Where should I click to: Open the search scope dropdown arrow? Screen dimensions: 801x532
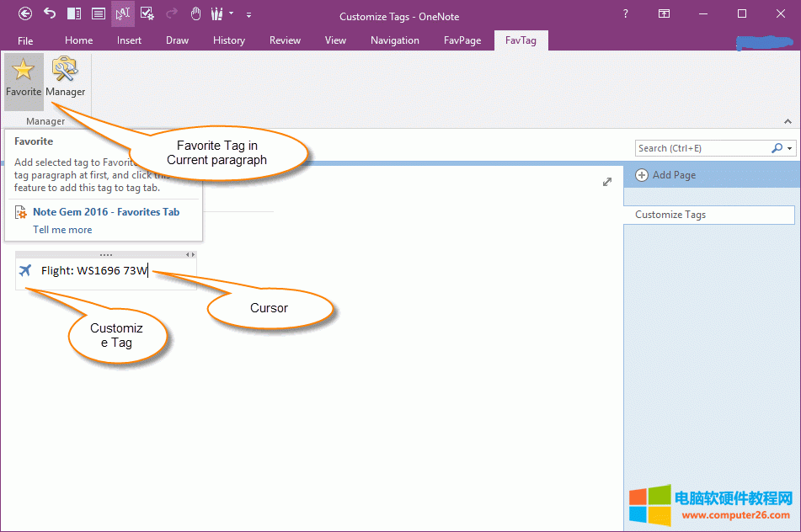point(790,148)
